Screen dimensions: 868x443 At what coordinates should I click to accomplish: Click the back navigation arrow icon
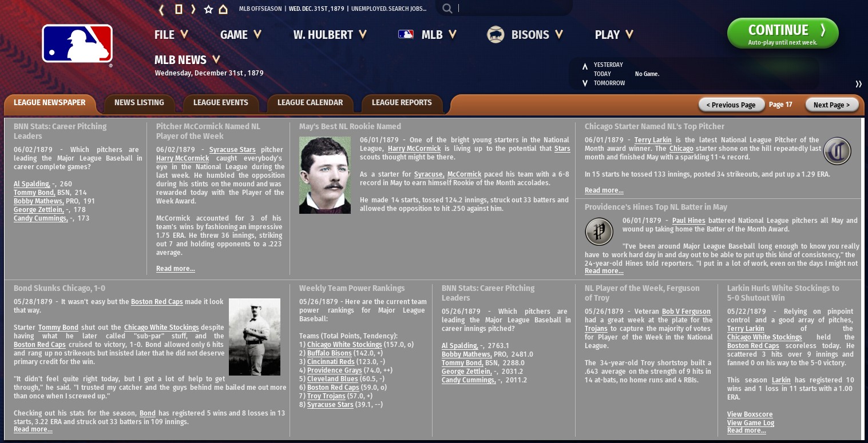(162, 9)
